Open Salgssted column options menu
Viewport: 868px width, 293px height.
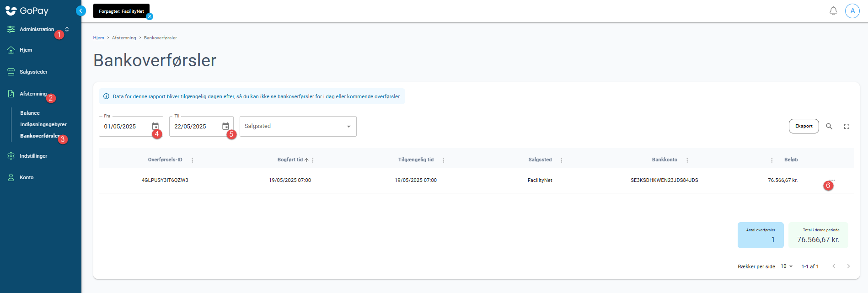tap(561, 160)
